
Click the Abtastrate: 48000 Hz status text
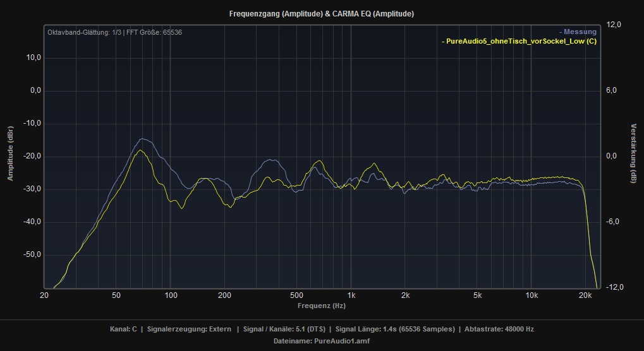coord(499,329)
